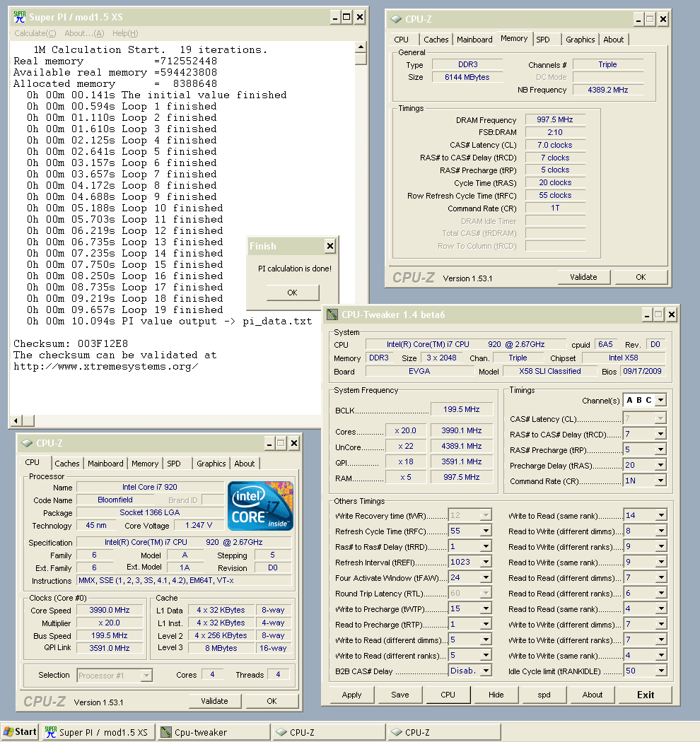Open the Help menu in Super PI
This screenshot has height=742, width=700.
click(x=125, y=33)
